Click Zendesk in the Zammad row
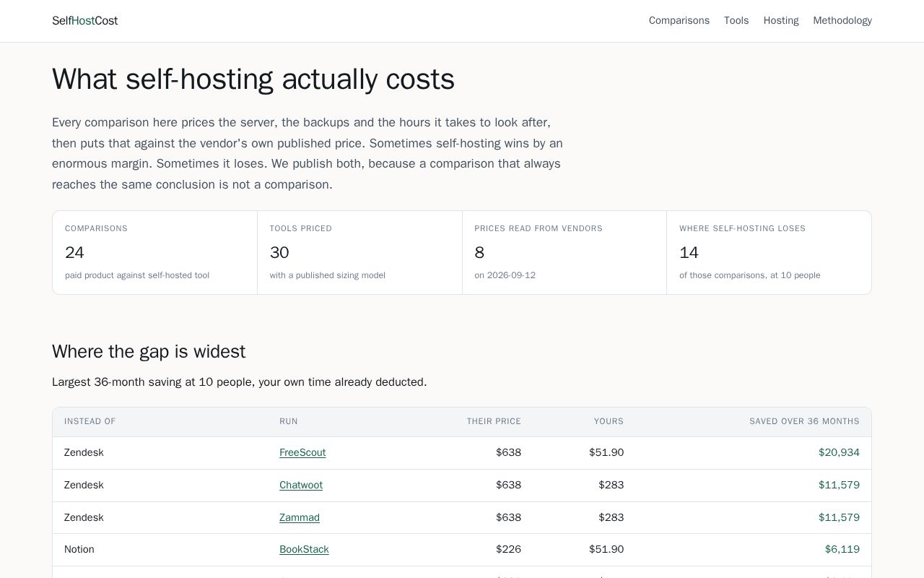This screenshot has width=924, height=578. pyautogui.click(x=84, y=517)
